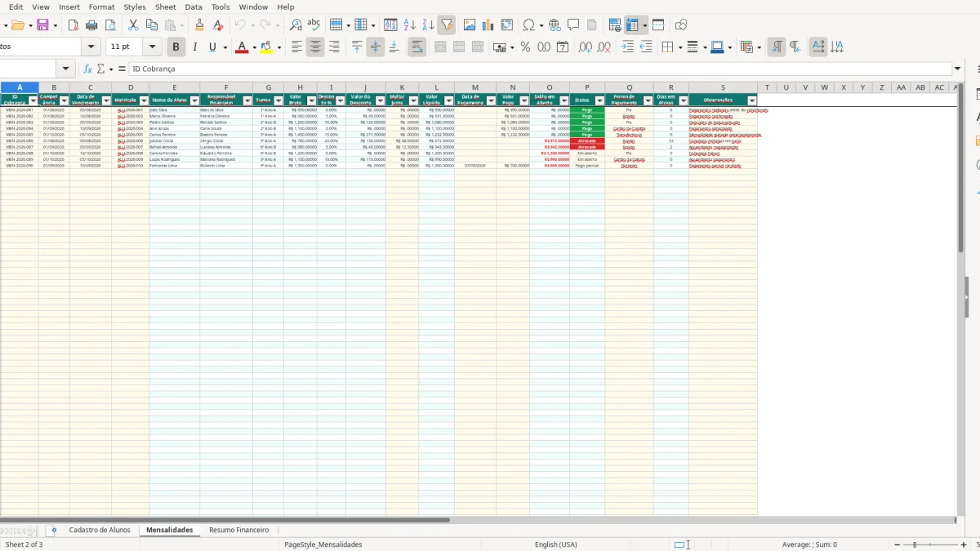980x551 pixels.
Task: Toggle AutoFilter funnel button
Action: coord(447,24)
